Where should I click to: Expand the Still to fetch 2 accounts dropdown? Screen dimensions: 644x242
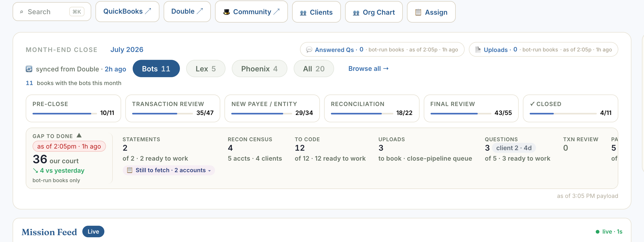(x=169, y=170)
